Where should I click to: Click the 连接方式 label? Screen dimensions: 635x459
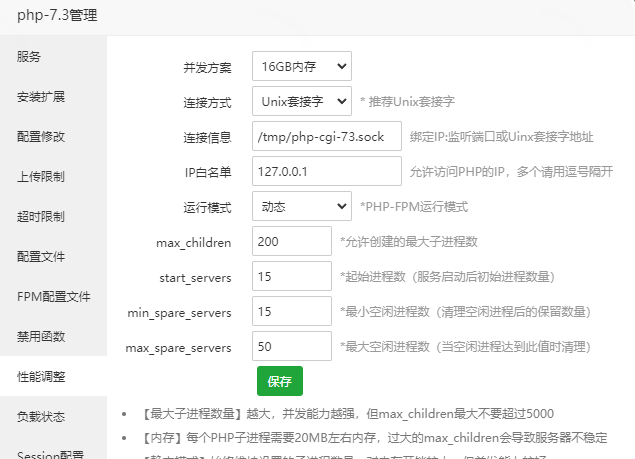[207, 102]
